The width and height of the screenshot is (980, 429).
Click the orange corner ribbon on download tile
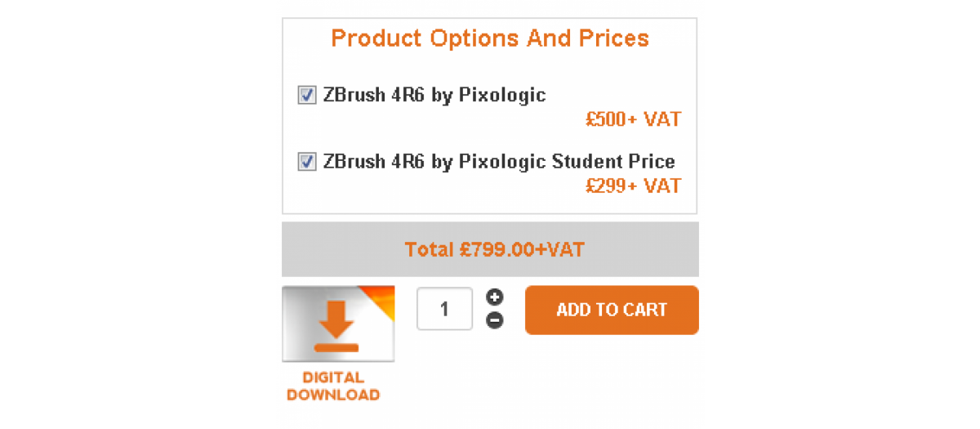381,298
